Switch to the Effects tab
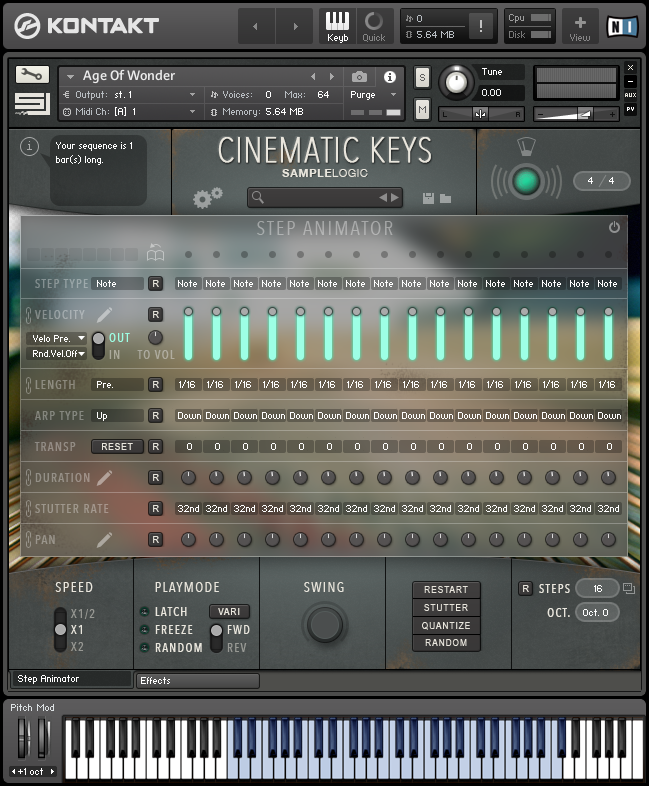Viewport: 649px width, 786px height. pos(197,681)
